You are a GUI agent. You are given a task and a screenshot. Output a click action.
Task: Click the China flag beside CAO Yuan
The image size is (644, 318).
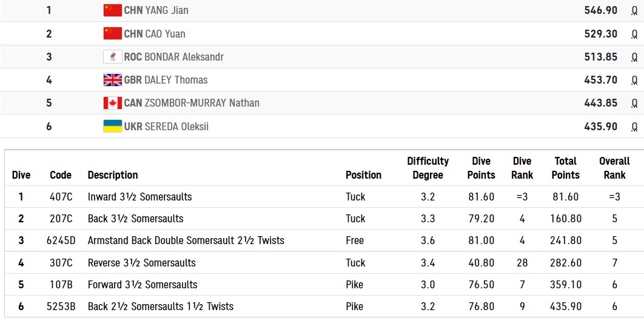(112, 33)
